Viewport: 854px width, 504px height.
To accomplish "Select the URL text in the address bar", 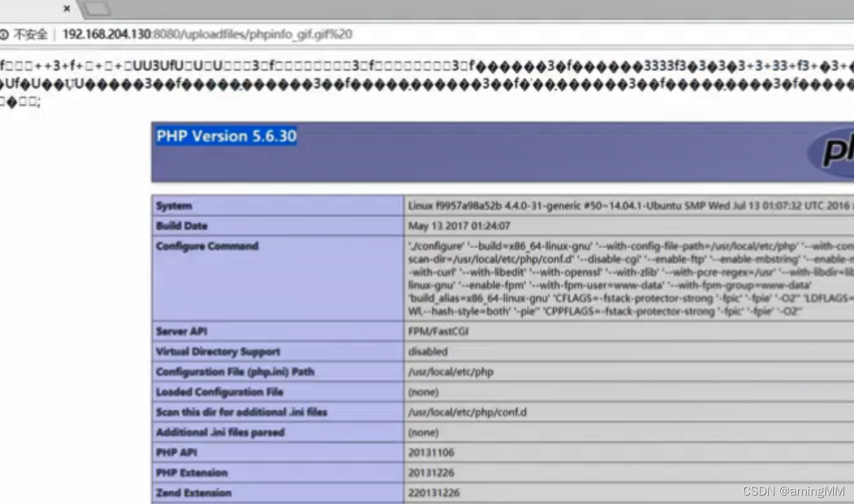I will [x=207, y=34].
